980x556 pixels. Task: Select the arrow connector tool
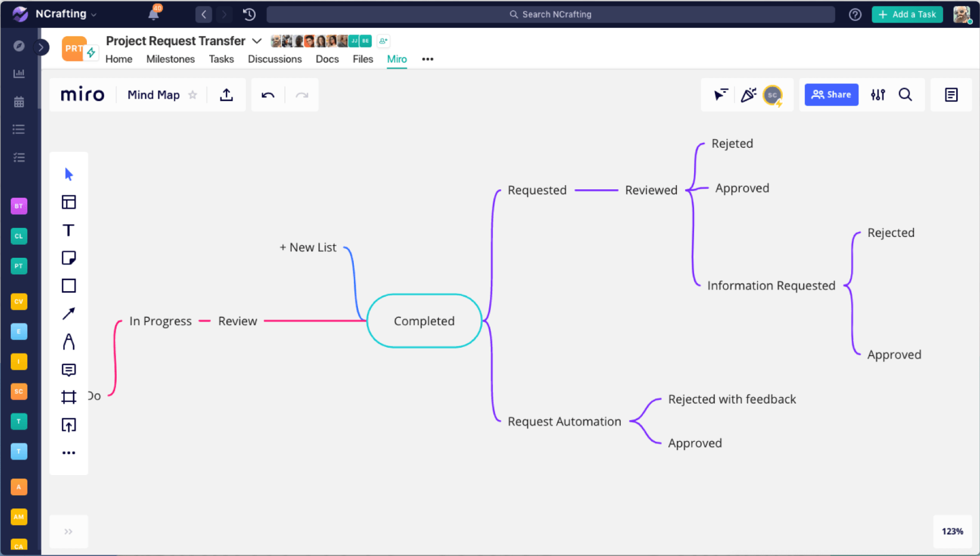69,313
